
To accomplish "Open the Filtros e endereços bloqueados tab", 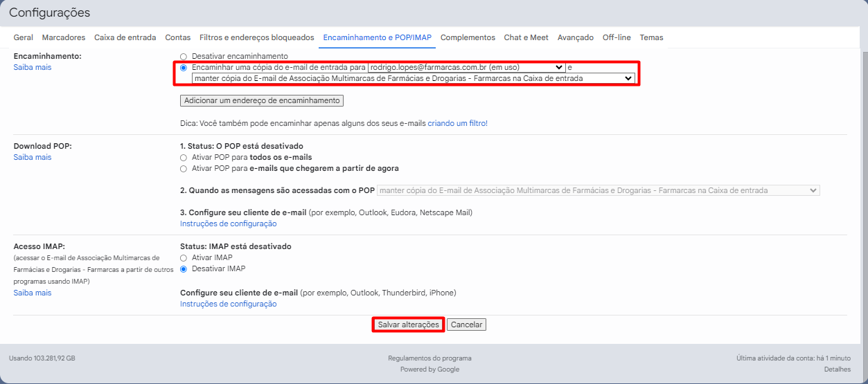I will click(x=256, y=37).
